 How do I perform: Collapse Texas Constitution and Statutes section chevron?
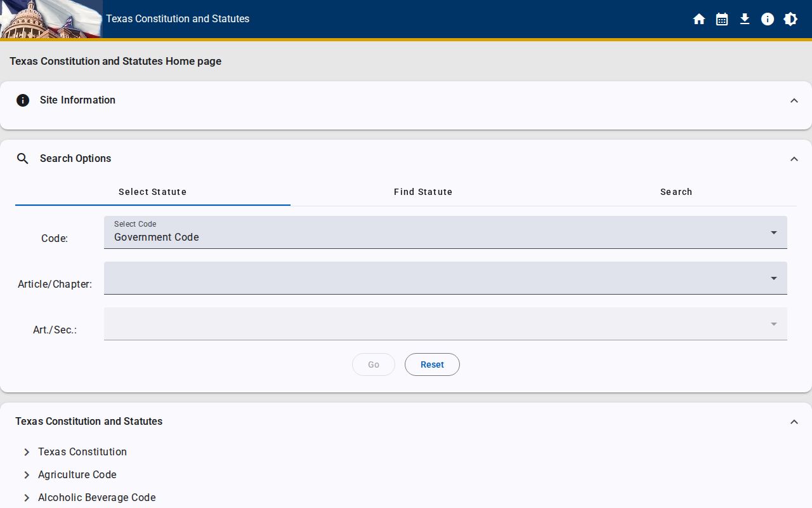click(x=794, y=422)
